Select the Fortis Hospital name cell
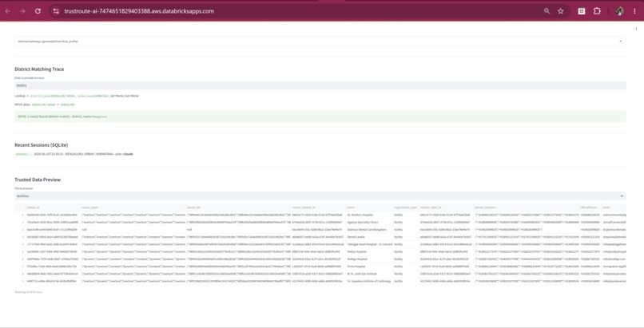Viewport: 644px width, 328px height. 369,267
